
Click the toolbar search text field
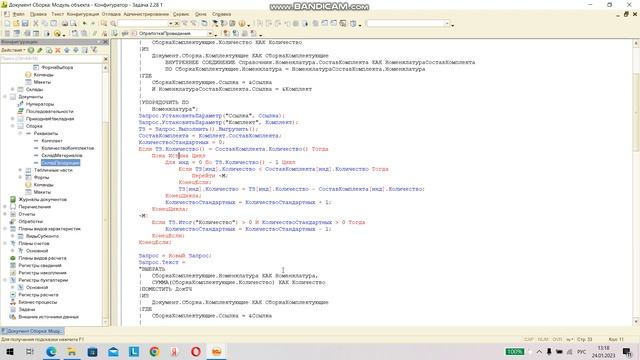[143, 24]
